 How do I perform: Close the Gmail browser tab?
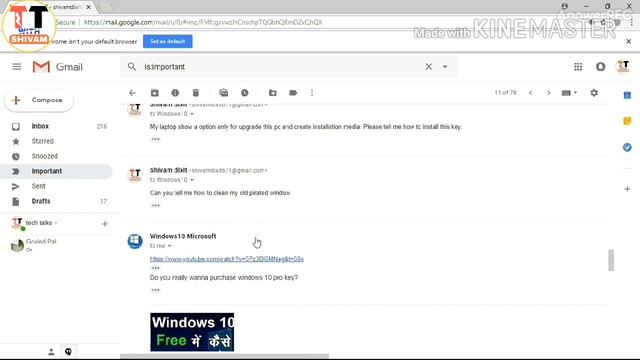click(89, 7)
